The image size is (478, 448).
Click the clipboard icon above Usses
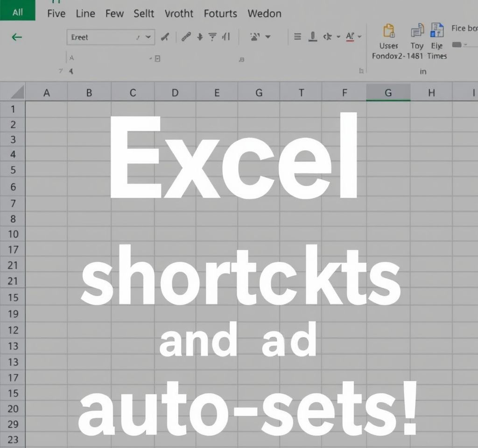click(389, 30)
